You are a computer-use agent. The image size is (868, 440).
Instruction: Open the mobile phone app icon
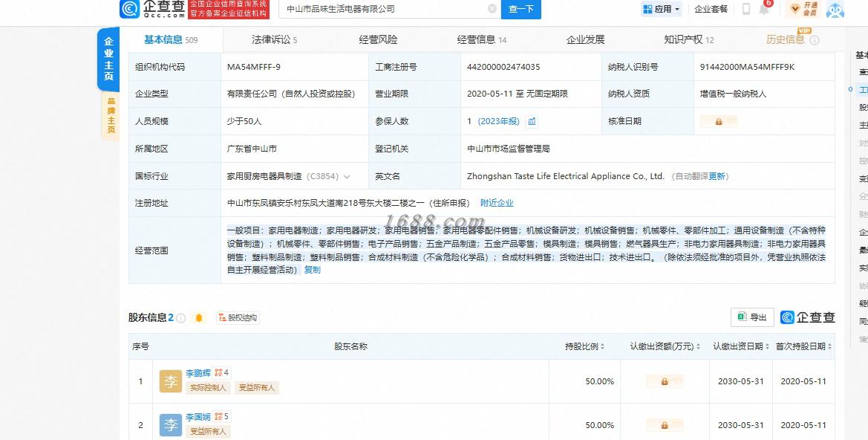(745, 9)
